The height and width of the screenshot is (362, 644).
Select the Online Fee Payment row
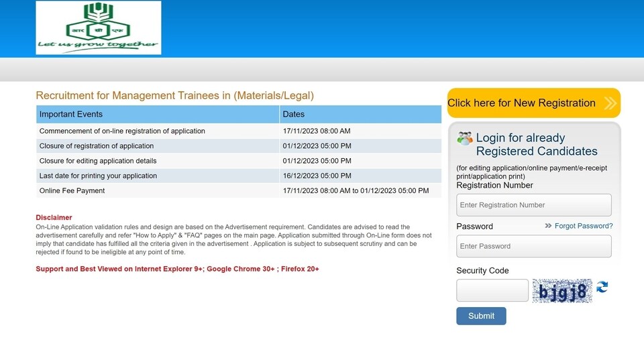click(x=239, y=191)
